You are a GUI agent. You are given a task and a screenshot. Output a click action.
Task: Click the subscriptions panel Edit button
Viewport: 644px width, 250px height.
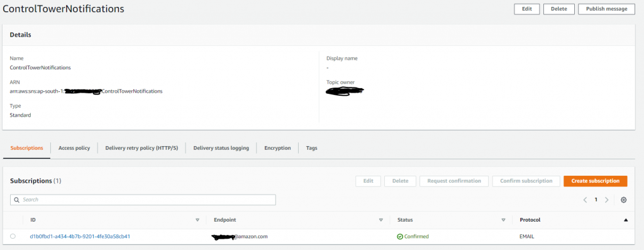(368, 181)
